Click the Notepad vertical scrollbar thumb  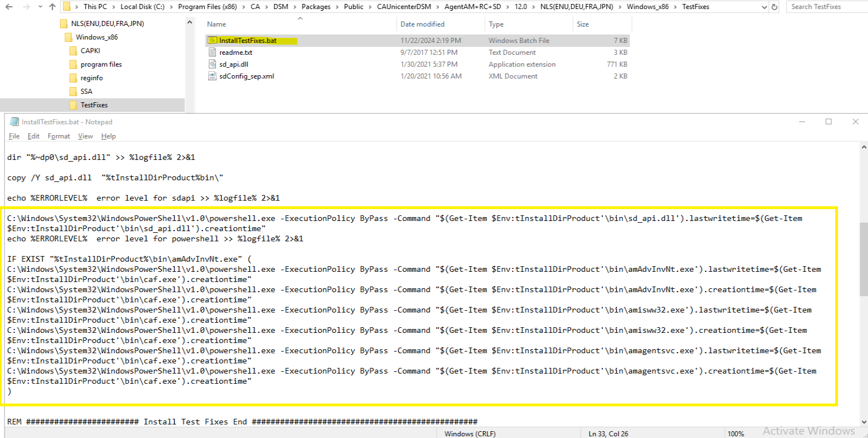(x=863, y=259)
